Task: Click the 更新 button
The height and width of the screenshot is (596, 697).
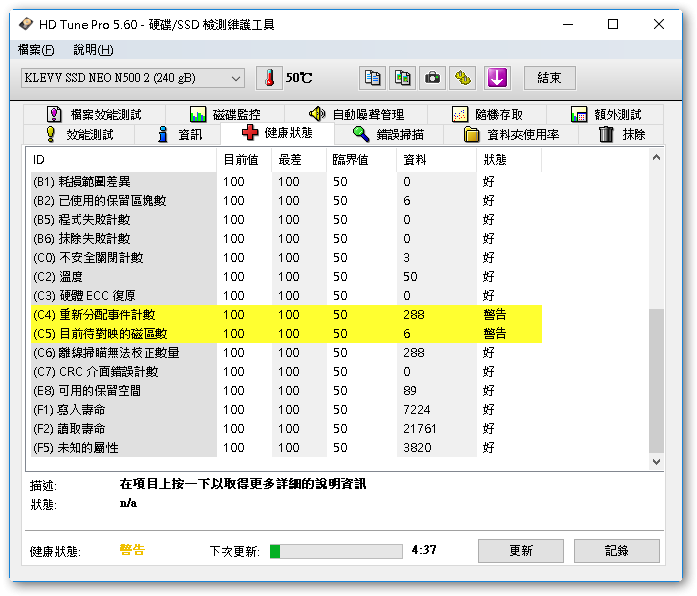Action: point(521,551)
